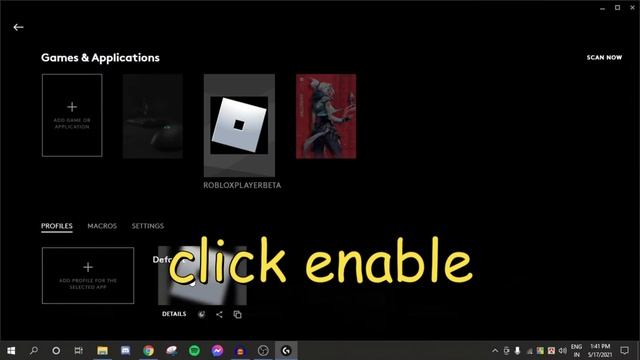Open Messenger from the taskbar
Image resolution: width=640 pixels, height=360 pixels.
pos(217,350)
